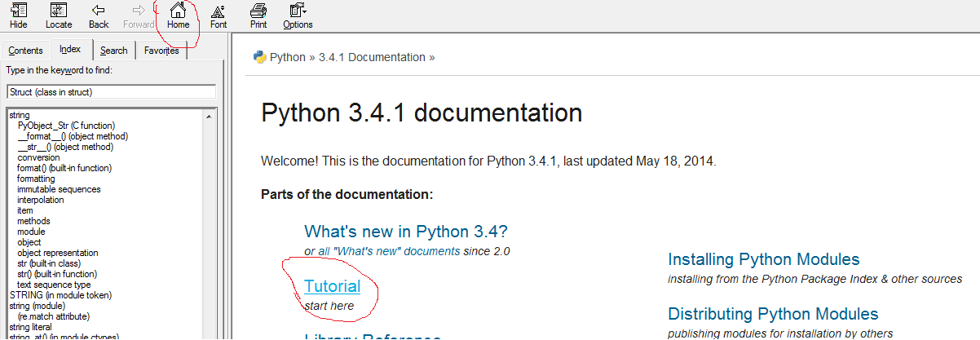980x340 pixels.
Task: Select index entry (re.match attribute)
Action: point(53,316)
